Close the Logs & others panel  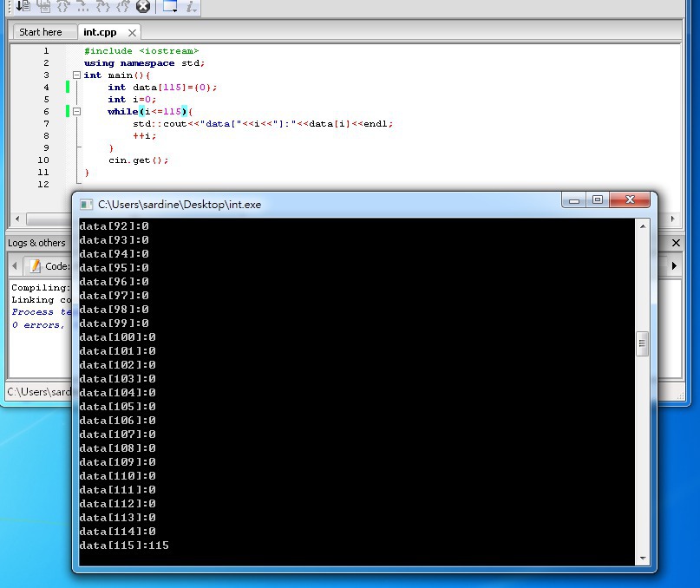[x=677, y=243]
